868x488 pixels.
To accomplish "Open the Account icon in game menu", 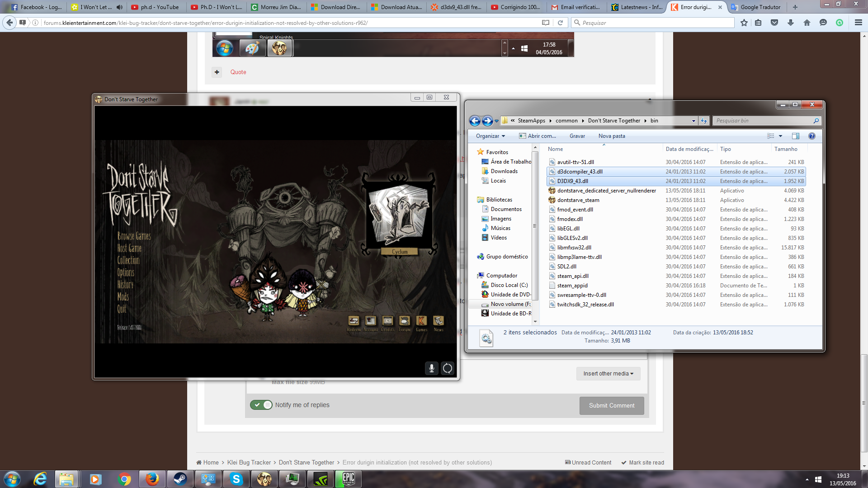I will tap(371, 321).
